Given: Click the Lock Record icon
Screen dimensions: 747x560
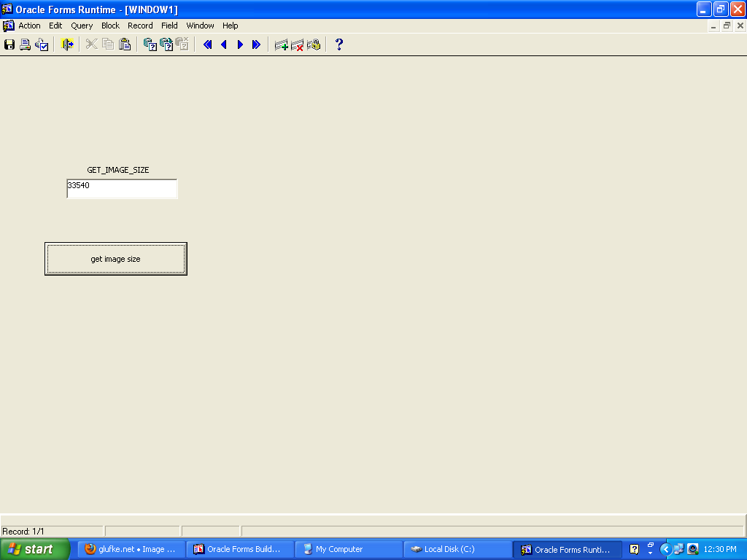Looking at the screenshot, I should (x=314, y=44).
